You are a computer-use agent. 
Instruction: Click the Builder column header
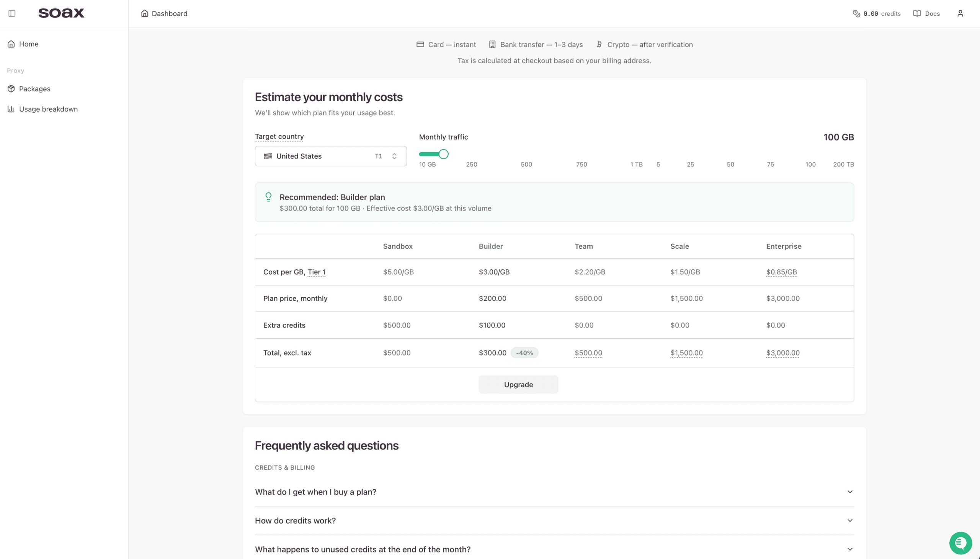(491, 246)
